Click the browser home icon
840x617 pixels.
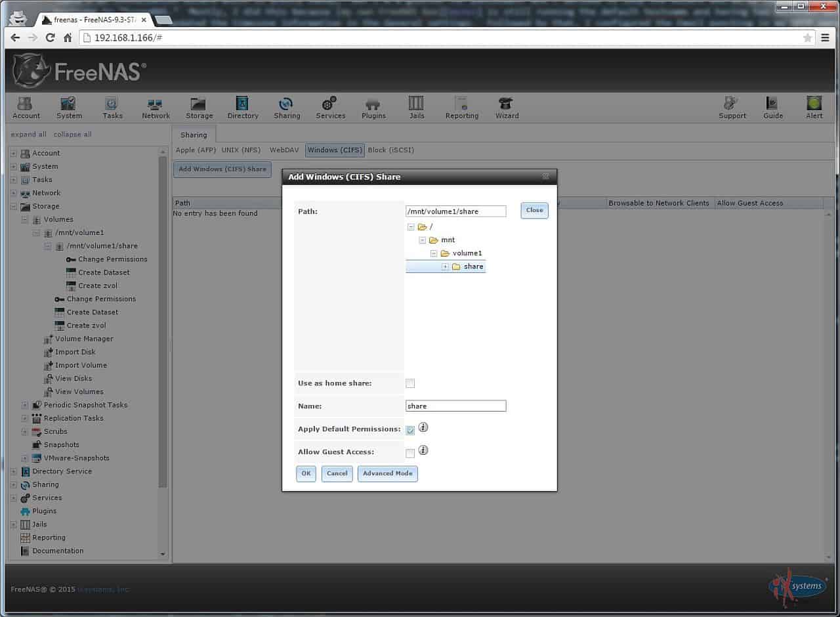pyautogui.click(x=68, y=37)
